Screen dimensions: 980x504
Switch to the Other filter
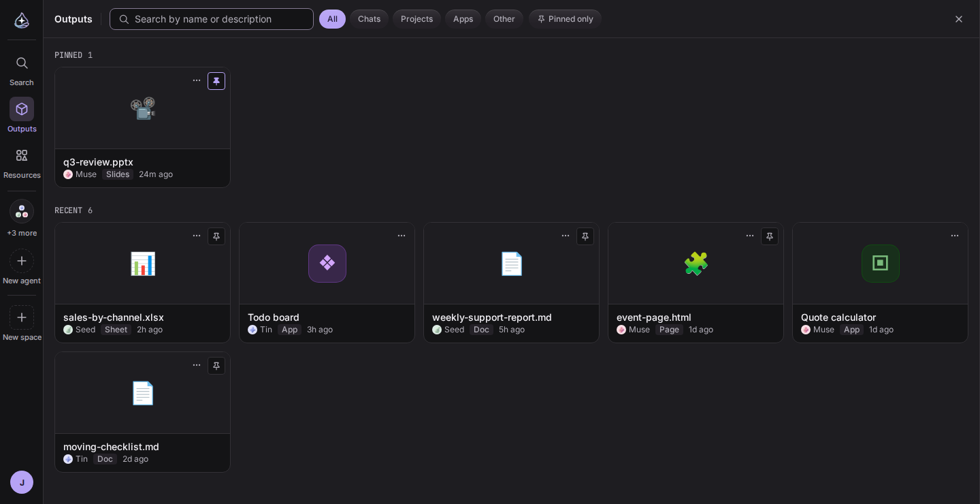click(x=504, y=19)
